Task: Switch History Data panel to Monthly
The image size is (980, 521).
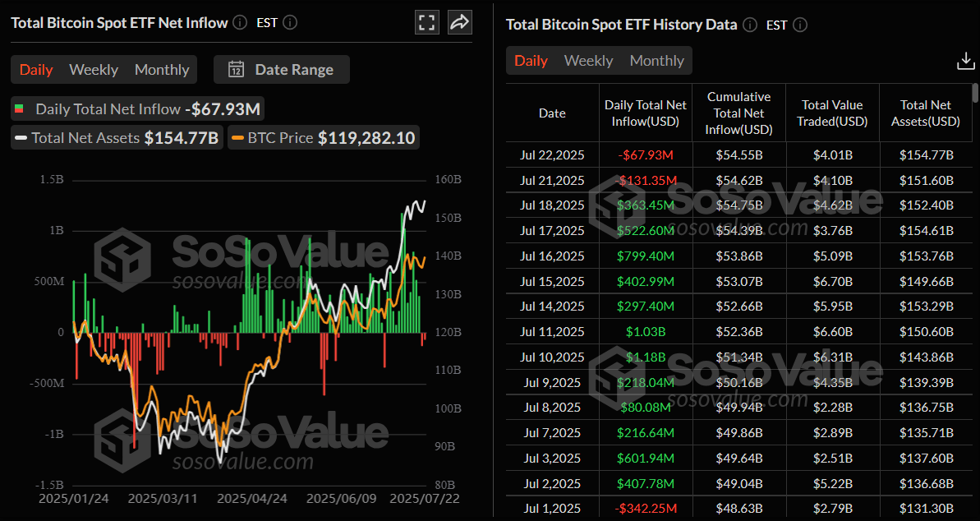Action: (x=657, y=61)
